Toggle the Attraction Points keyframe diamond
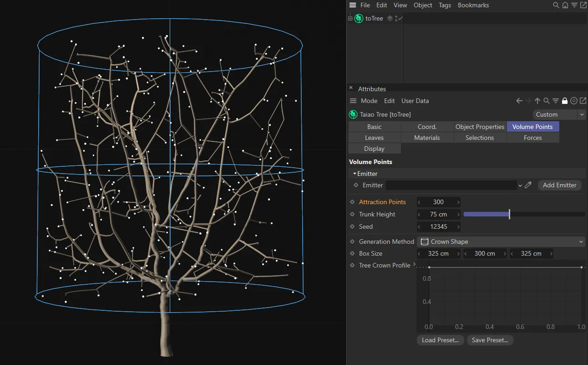The image size is (588, 365). pyautogui.click(x=352, y=202)
